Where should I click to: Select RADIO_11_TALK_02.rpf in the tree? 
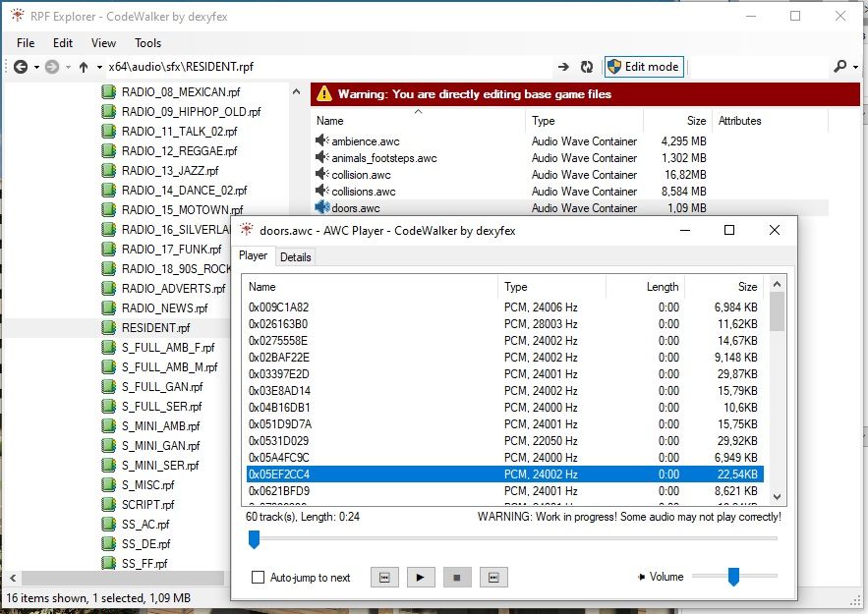click(x=179, y=131)
